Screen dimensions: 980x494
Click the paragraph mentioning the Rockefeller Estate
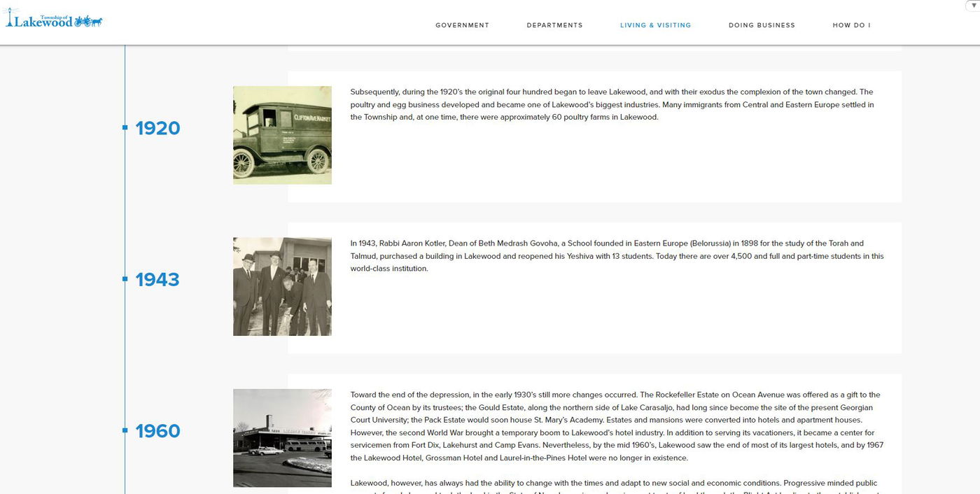click(x=616, y=426)
